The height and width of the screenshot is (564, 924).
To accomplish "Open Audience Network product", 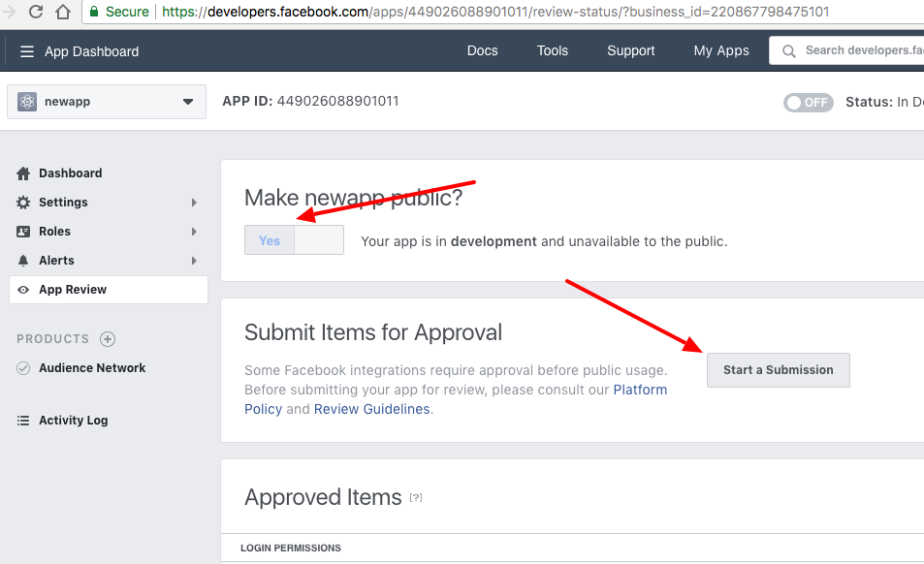I will pos(92,368).
